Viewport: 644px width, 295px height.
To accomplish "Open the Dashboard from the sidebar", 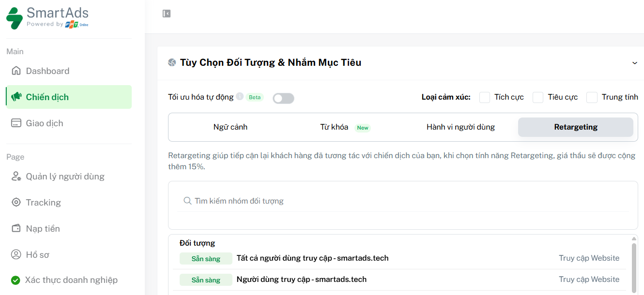I will 16,71.
